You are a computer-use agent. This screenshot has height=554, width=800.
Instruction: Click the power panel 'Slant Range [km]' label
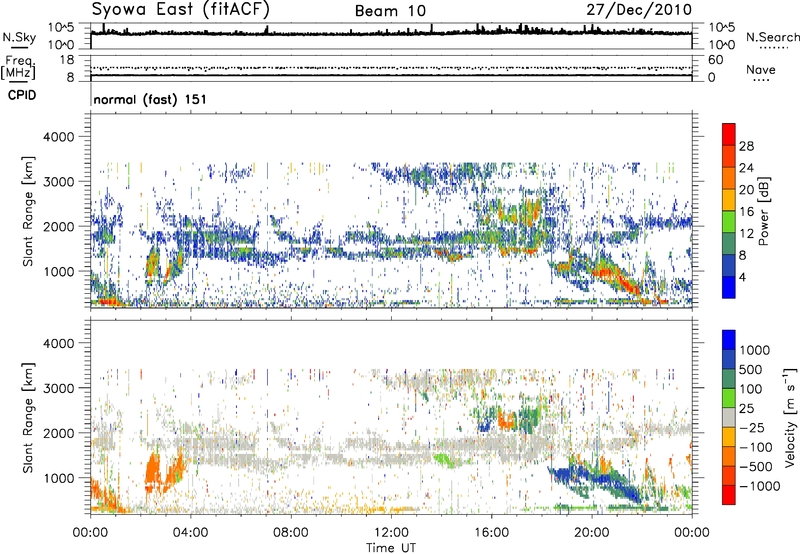(x=28, y=211)
